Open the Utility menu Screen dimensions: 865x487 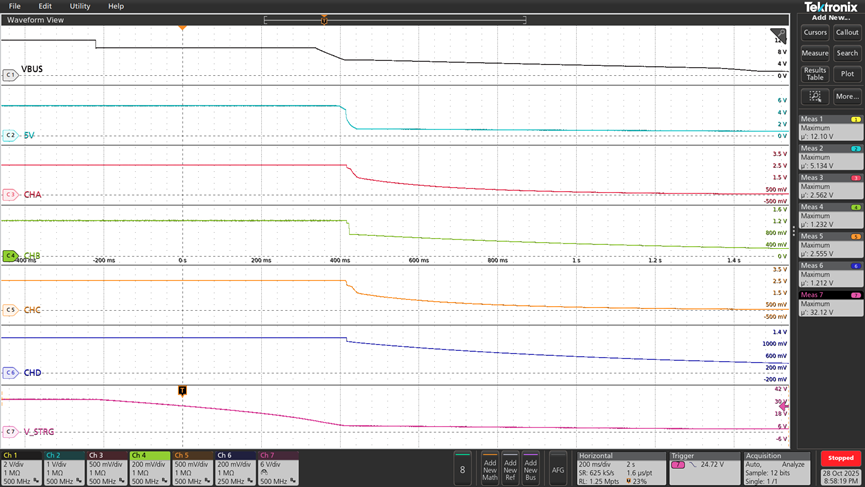tap(80, 6)
